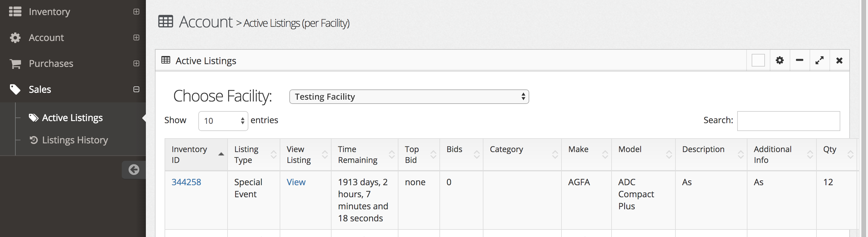
Task: Expand the Inventory menu plus icon
Action: (136, 11)
